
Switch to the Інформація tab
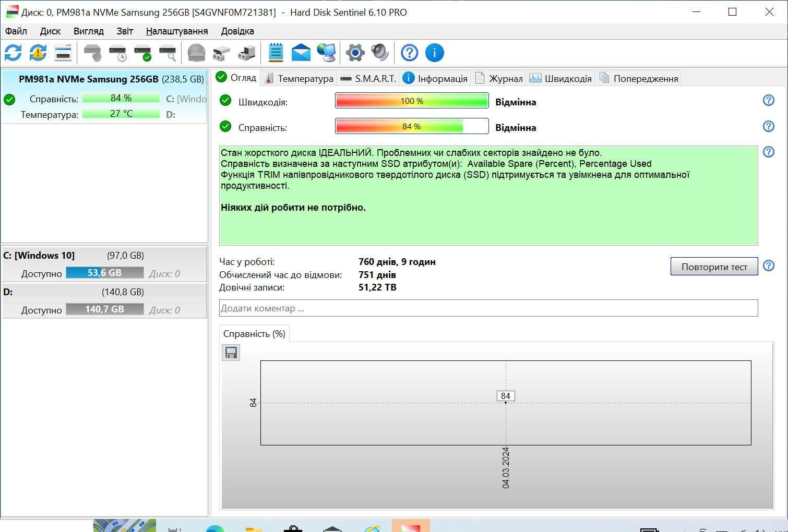point(435,78)
